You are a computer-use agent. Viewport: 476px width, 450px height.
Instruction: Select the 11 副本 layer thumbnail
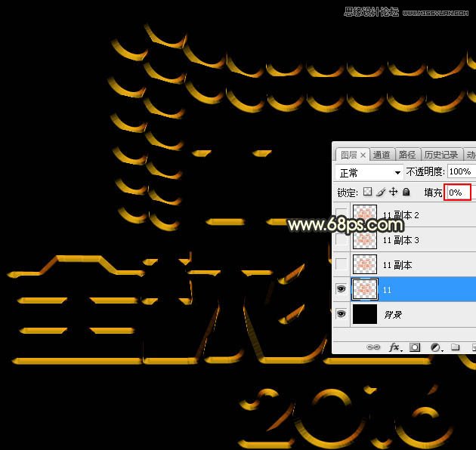(x=365, y=264)
